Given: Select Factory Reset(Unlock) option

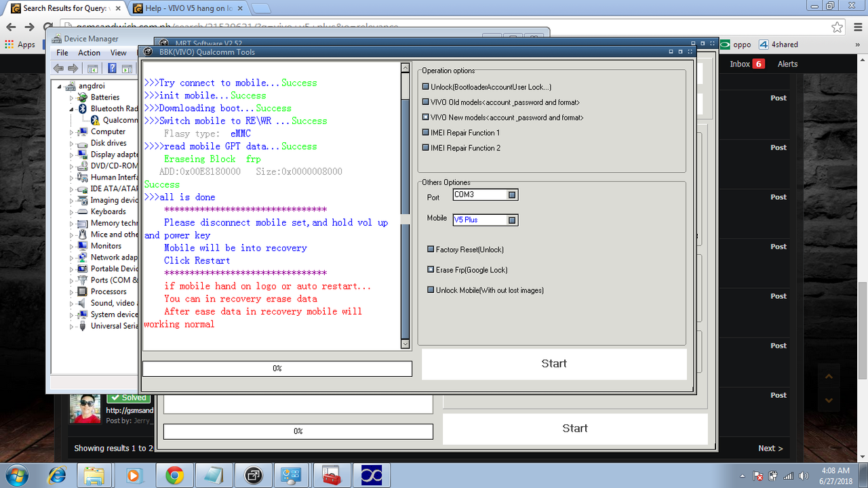Looking at the screenshot, I should click(x=431, y=249).
